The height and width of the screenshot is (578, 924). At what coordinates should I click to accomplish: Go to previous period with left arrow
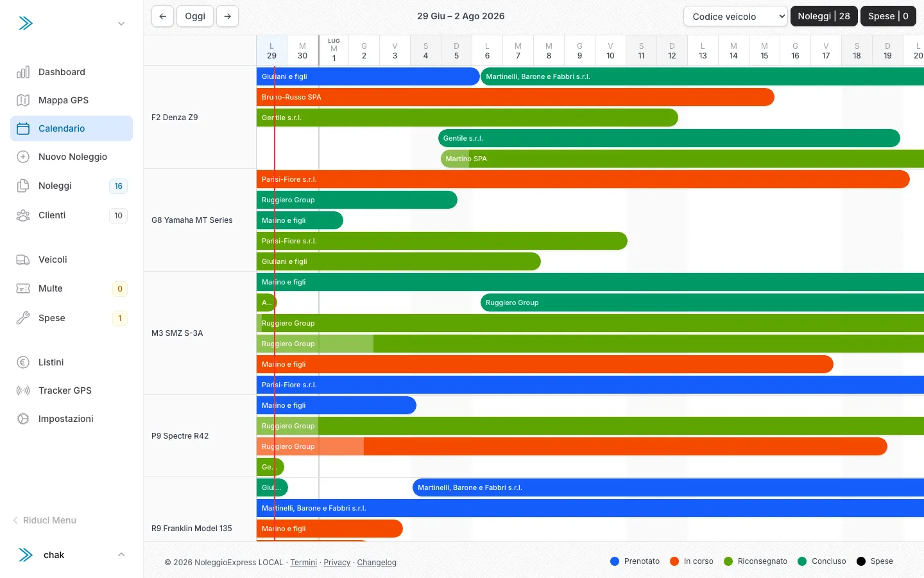[163, 16]
